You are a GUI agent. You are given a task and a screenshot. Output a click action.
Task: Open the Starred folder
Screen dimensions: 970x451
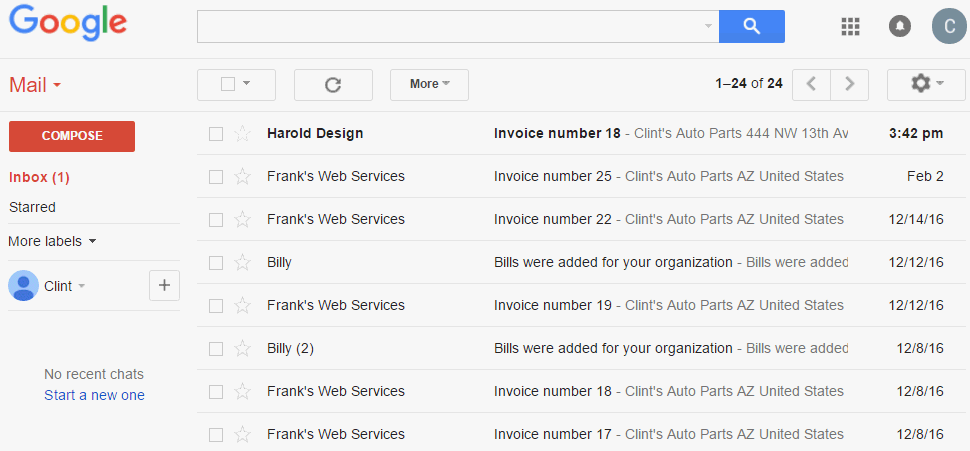point(32,207)
